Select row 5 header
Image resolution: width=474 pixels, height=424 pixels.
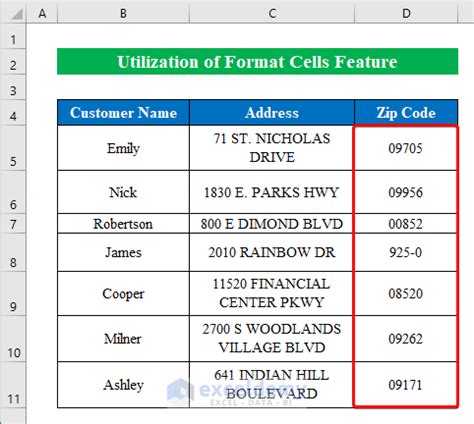[x=13, y=148]
